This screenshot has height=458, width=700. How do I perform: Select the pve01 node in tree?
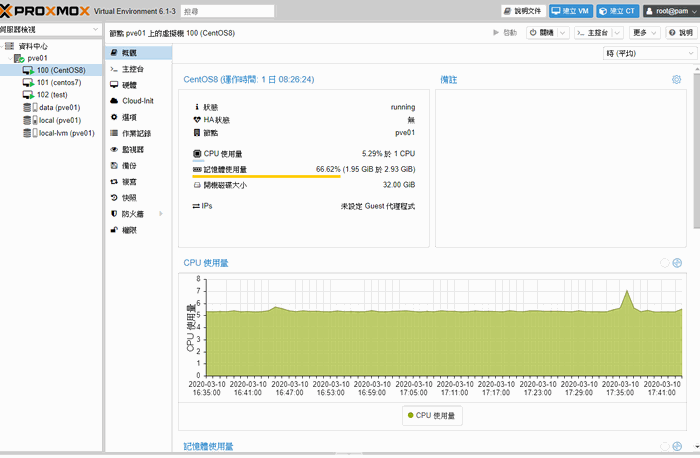coord(37,58)
